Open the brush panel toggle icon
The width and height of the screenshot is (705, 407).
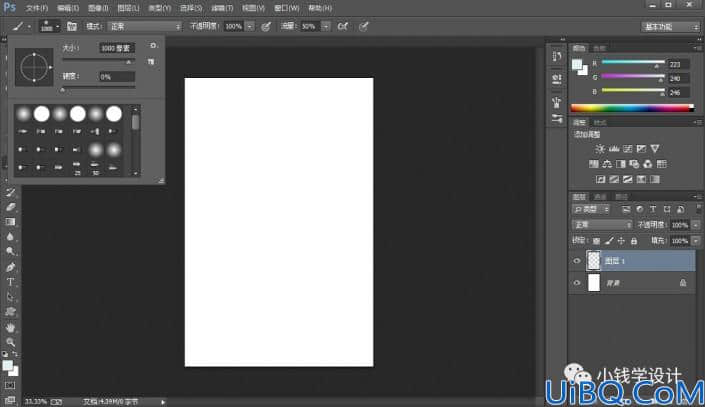pos(72,27)
